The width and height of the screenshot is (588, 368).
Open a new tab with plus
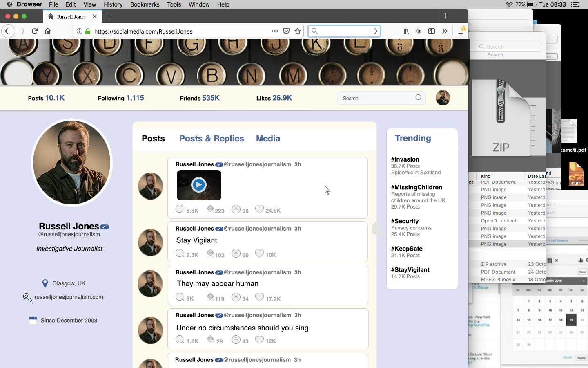pyautogui.click(x=109, y=16)
